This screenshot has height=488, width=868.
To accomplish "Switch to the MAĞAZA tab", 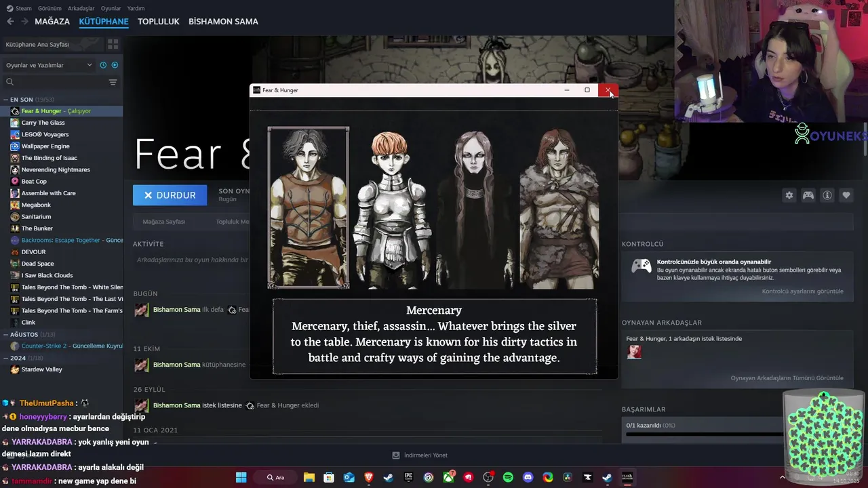I will click(x=52, y=22).
